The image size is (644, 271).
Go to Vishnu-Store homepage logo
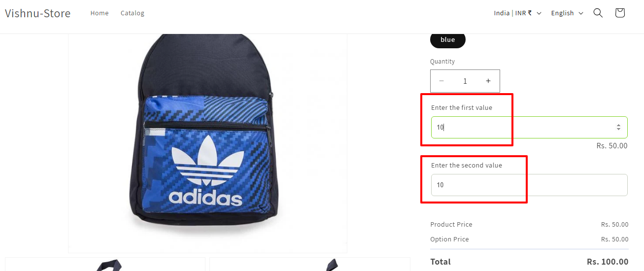click(x=38, y=13)
